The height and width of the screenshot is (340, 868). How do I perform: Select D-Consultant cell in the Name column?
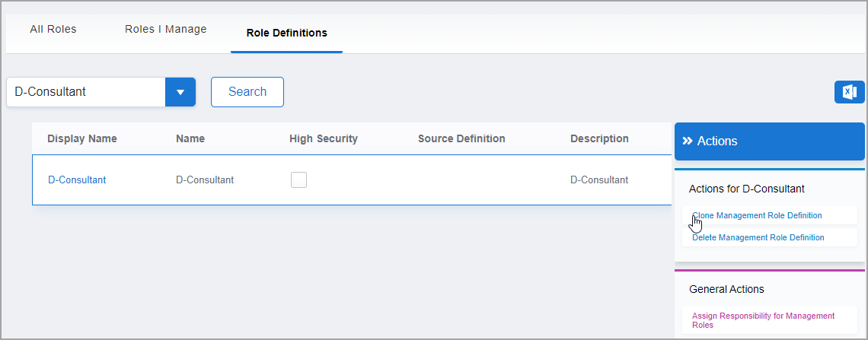click(x=205, y=180)
